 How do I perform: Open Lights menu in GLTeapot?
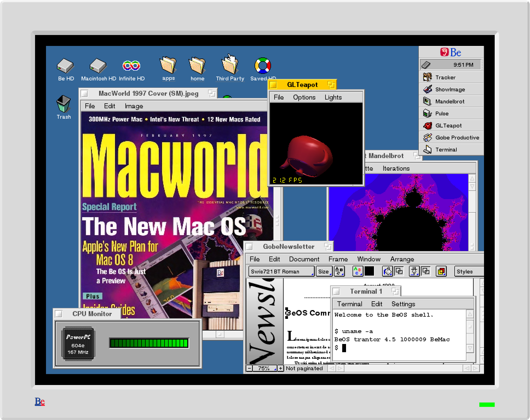tap(333, 97)
